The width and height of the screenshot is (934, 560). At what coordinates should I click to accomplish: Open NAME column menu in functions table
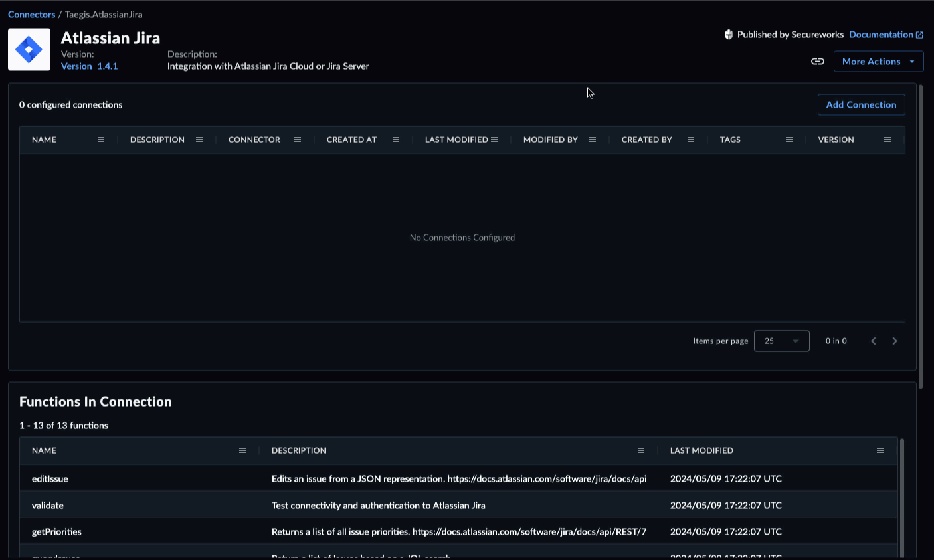click(242, 450)
